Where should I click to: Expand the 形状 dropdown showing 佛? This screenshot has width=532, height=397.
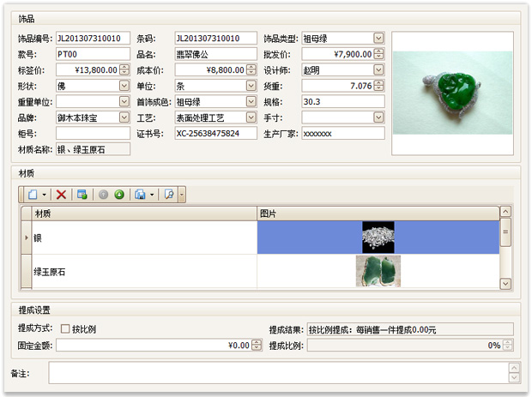click(124, 86)
